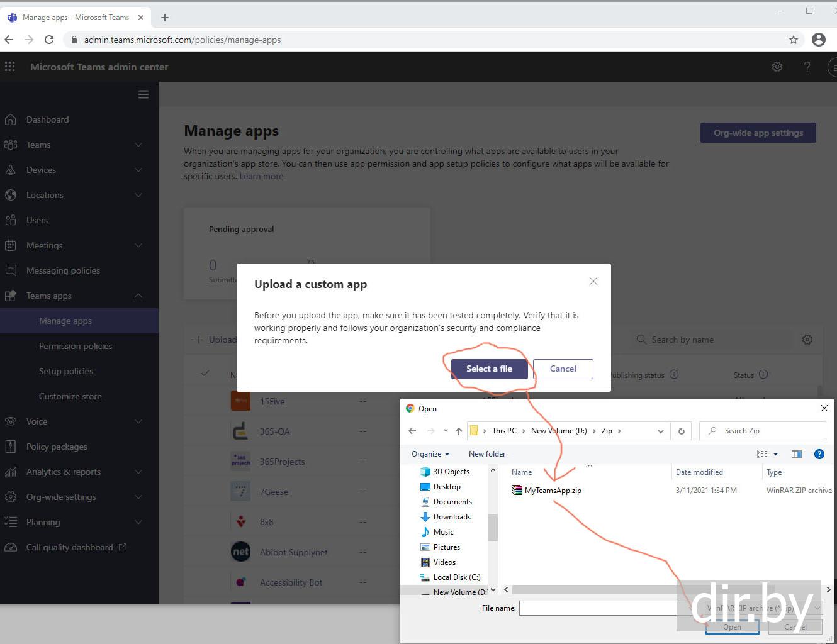This screenshot has width=837, height=644.
Task: Go to Setup policies
Action: point(66,371)
